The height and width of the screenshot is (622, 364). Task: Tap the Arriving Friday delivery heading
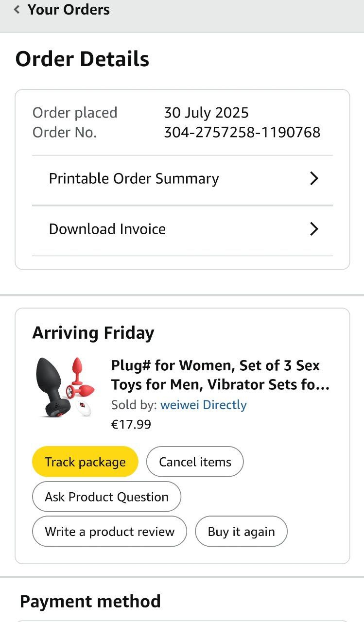pos(93,333)
